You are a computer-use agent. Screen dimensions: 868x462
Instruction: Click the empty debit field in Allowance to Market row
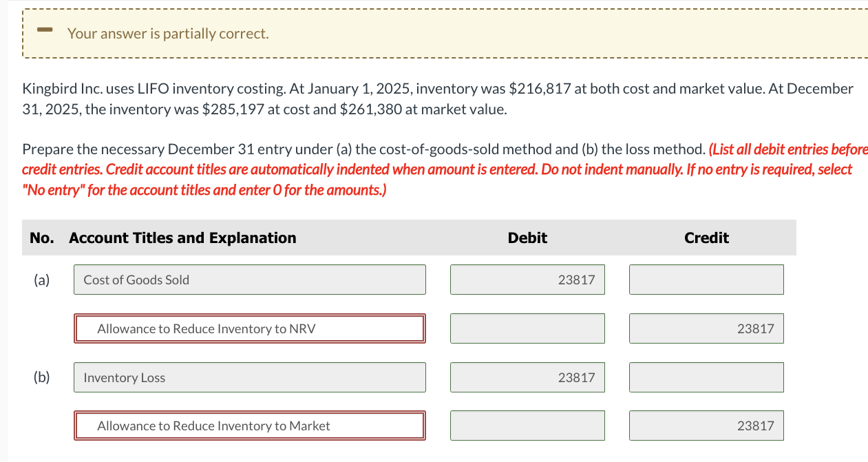[527, 426]
